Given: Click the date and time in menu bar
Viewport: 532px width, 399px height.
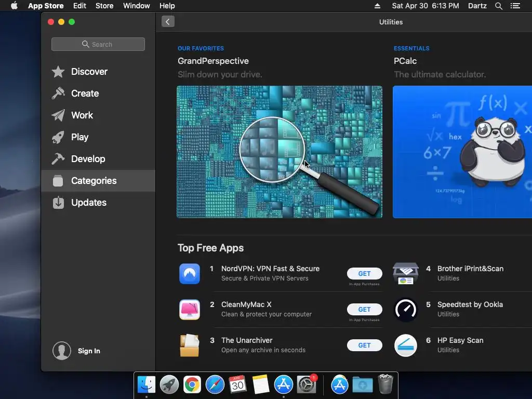Looking at the screenshot, I should point(425,6).
